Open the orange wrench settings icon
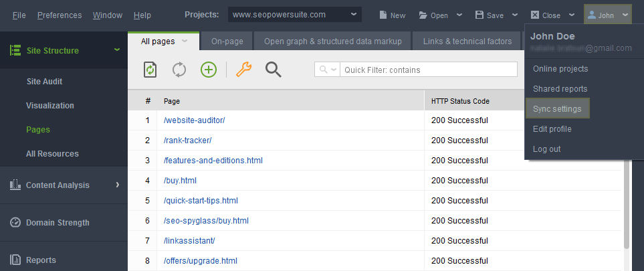Viewport: 644px width, 271px height. tap(243, 70)
